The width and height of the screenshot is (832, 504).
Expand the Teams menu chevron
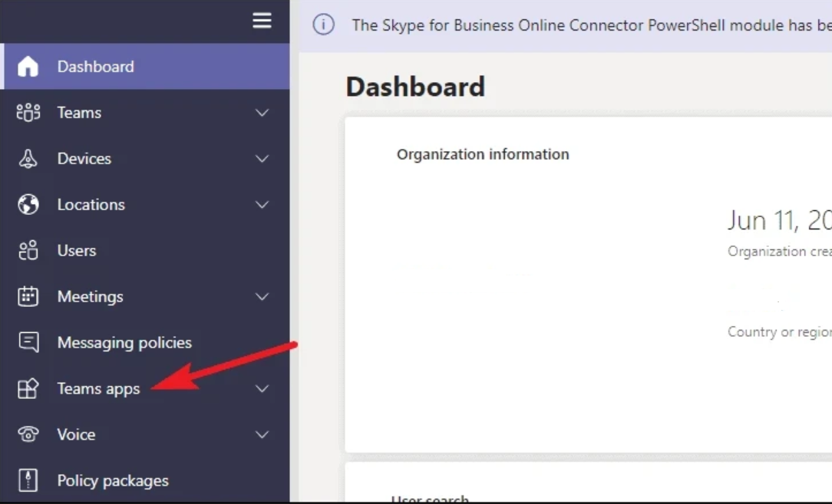(x=262, y=113)
